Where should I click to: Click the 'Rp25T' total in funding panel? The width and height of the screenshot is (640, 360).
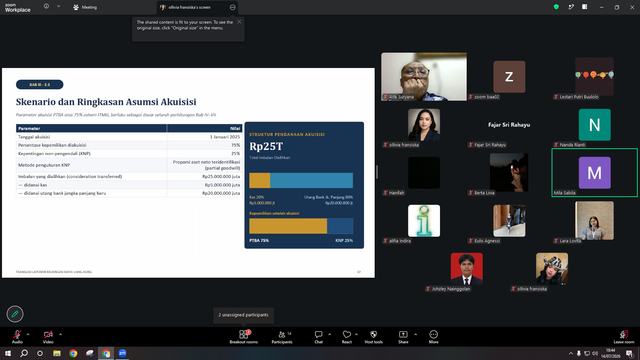(x=266, y=146)
